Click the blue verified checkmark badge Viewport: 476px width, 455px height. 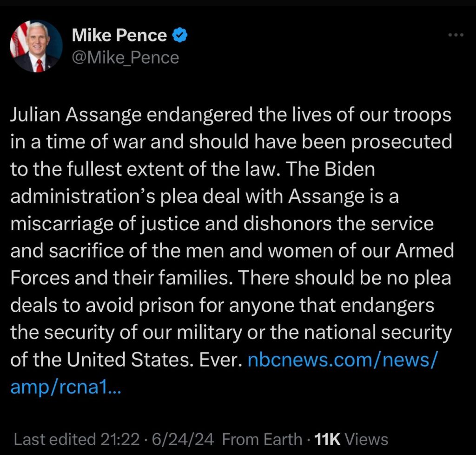click(179, 35)
